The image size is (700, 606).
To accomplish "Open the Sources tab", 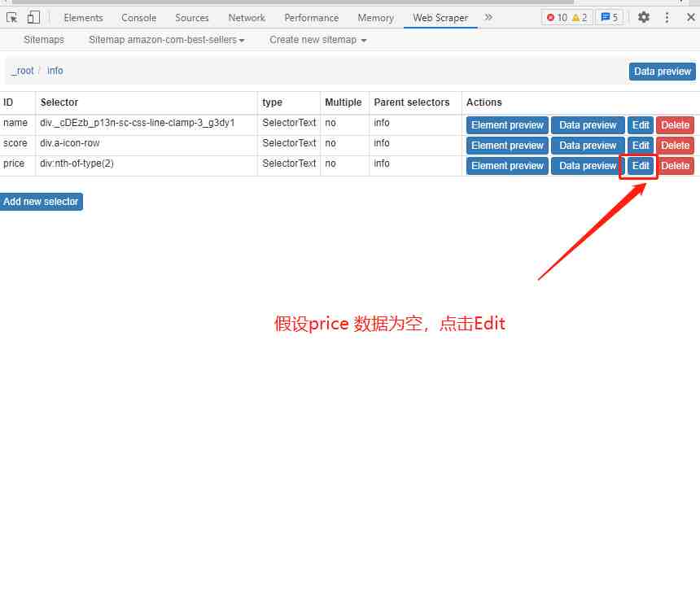I will tap(192, 18).
